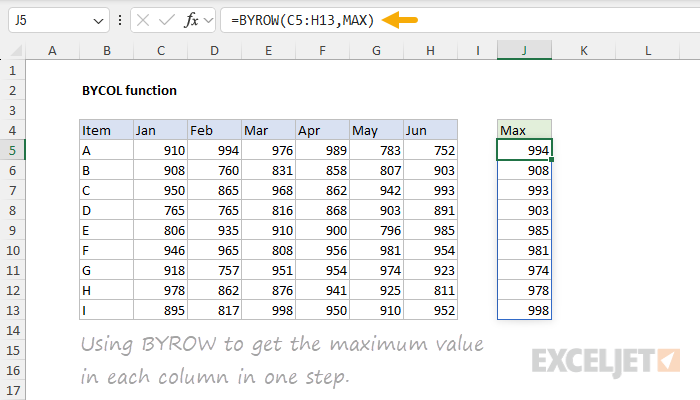Open the Insert Function fx button
The height and width of the screenshot is (400, 700).
click(x=191, y=20)
